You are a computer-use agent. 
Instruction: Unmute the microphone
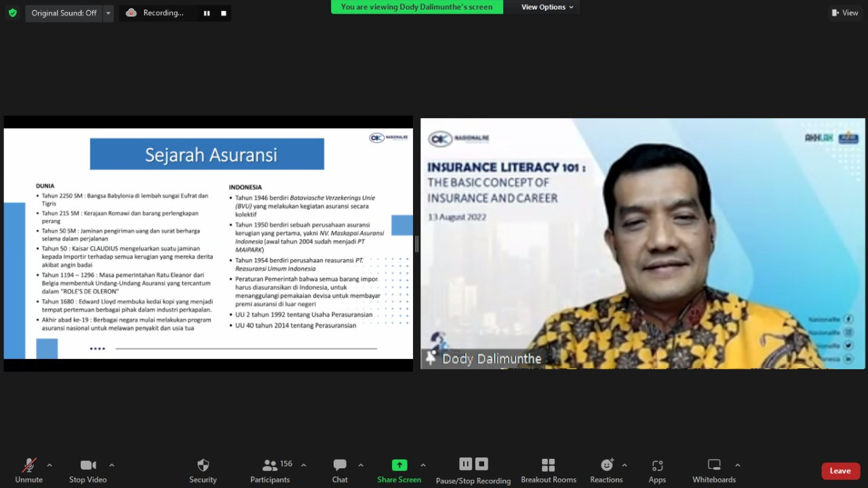pos(28,470)
